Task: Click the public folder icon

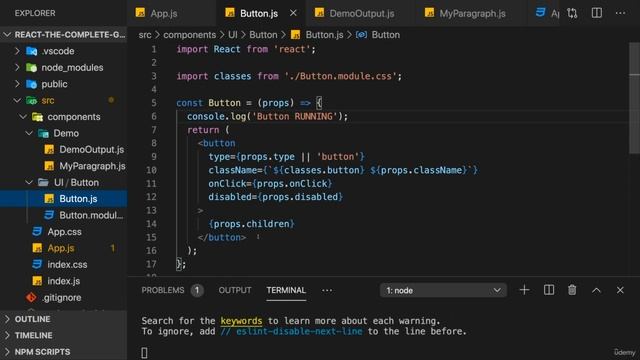Action: tap(31, 84)
